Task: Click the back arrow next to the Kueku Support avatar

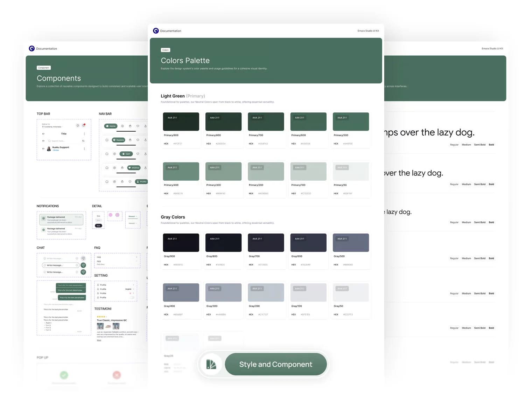Action: [x=43, y=148]
